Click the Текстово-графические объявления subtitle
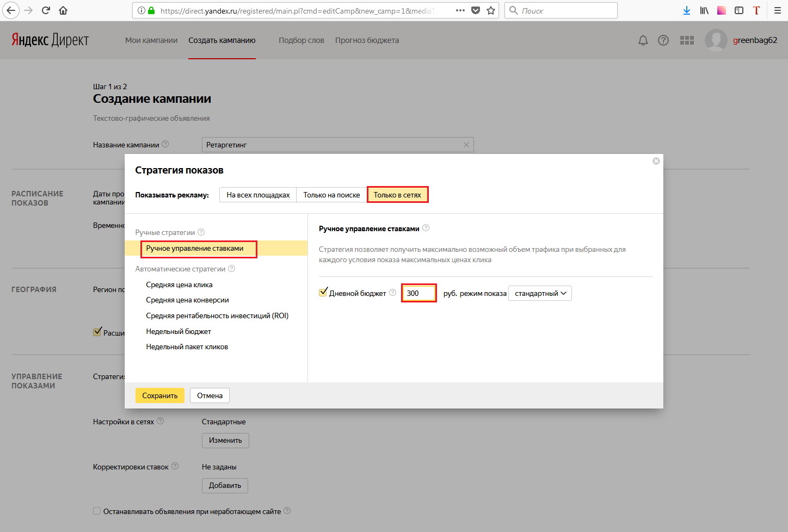 tap(151, 118)
